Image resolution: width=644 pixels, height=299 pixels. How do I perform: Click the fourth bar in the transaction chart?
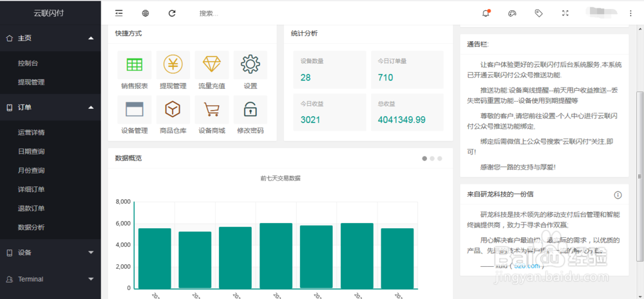click(276, 256)
